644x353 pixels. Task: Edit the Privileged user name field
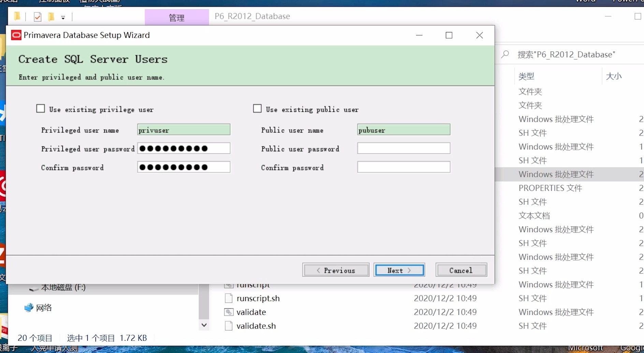[x=184, y=130]
